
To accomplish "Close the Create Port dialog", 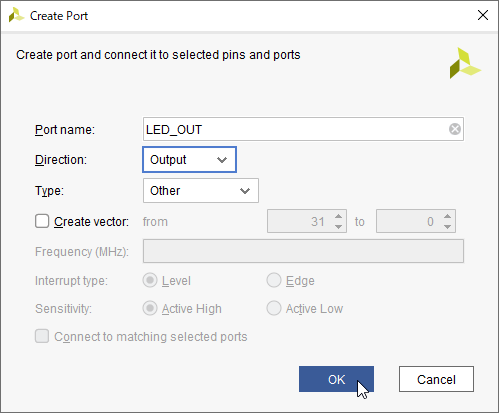I will coord(483,15).
